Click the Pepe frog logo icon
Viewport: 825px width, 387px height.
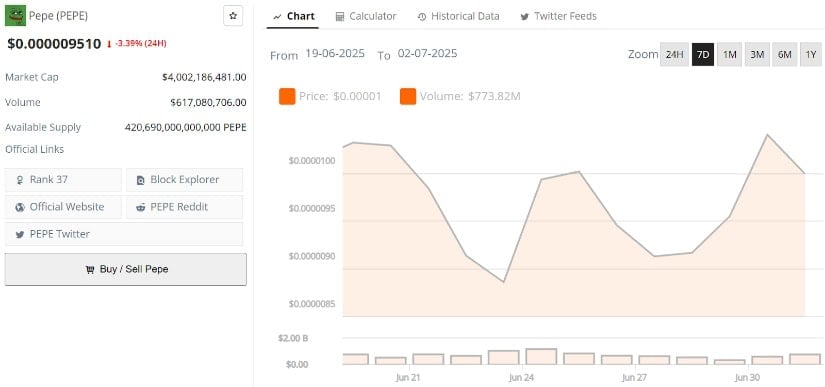pos(15,16)
